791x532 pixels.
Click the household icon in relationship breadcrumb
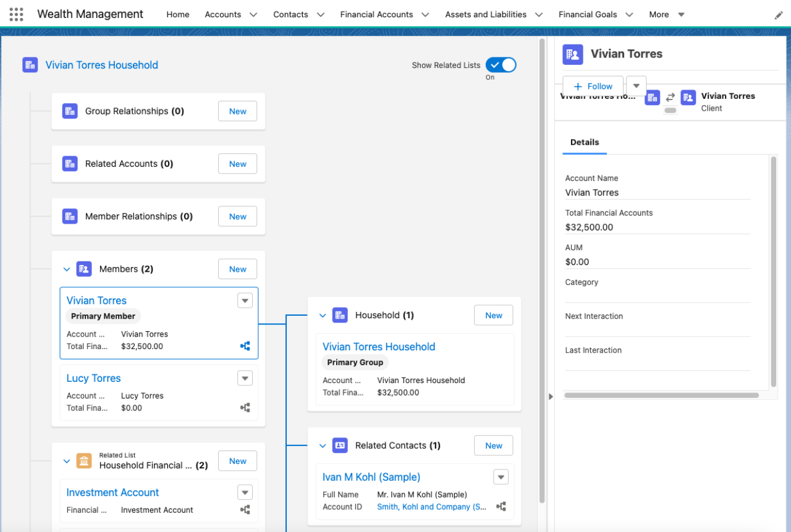click(x=653, y=97)
